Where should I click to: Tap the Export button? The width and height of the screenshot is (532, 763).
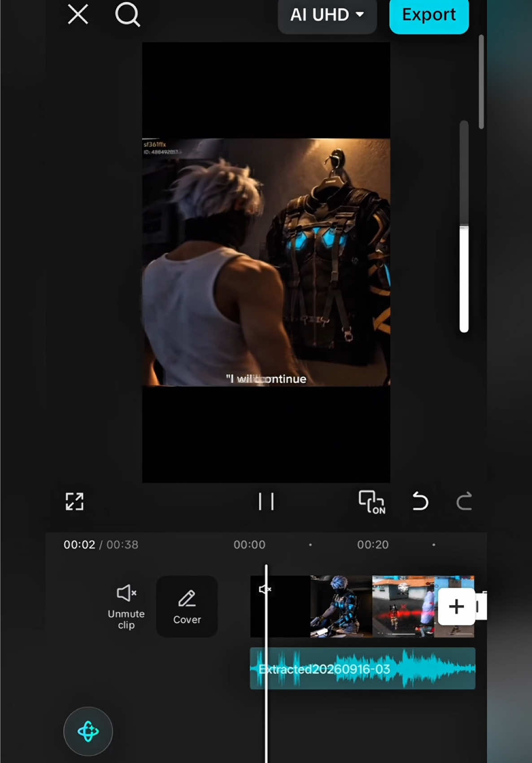[x=429, y=15]
